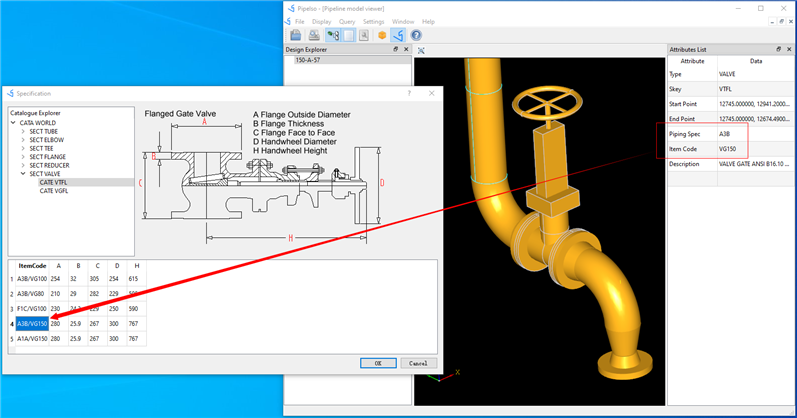This screenshot has width=797, height=418.
Task: Click the zoom-to-fit icon above 3D view
Action: (x=421, y=50)
